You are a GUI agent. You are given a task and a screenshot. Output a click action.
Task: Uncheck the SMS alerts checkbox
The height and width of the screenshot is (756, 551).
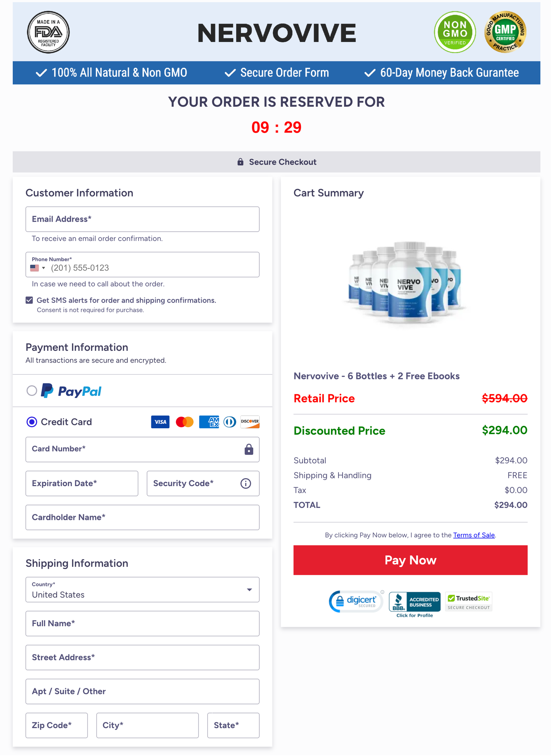(x=29, y=300)
